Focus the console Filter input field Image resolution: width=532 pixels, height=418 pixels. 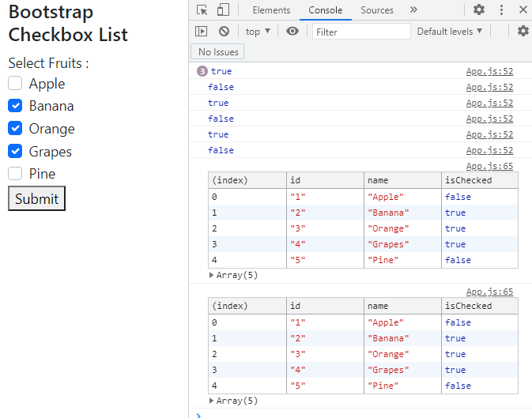point(361,32)
